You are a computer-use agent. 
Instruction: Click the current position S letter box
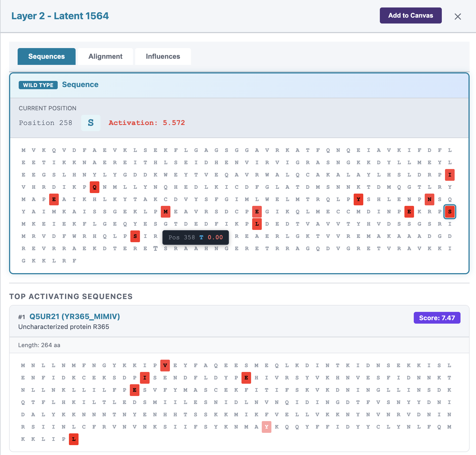pos(91,123)
